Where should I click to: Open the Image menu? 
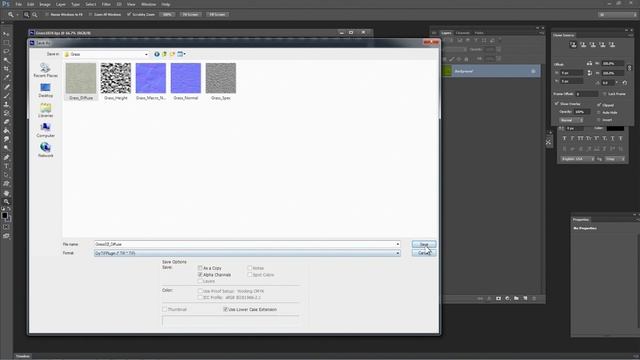tap(45, 4)
